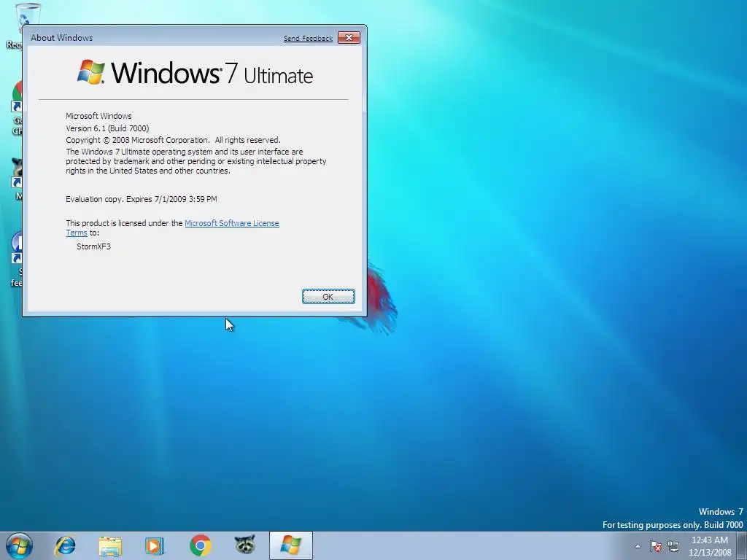Click the StormXF3 licensee name
The image size is (747, 560).
click(x=93, y=246)
